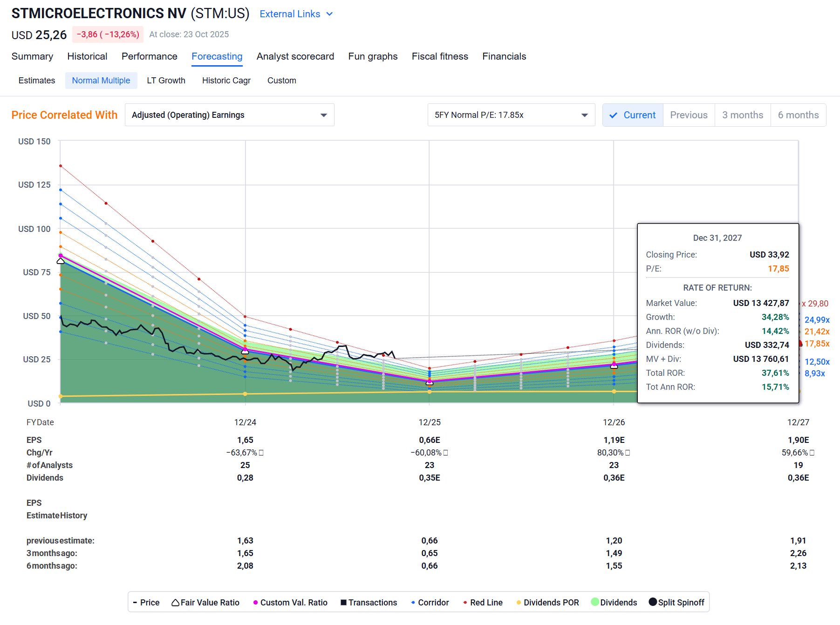Toggle Red Line in the legend

point(483,602)
